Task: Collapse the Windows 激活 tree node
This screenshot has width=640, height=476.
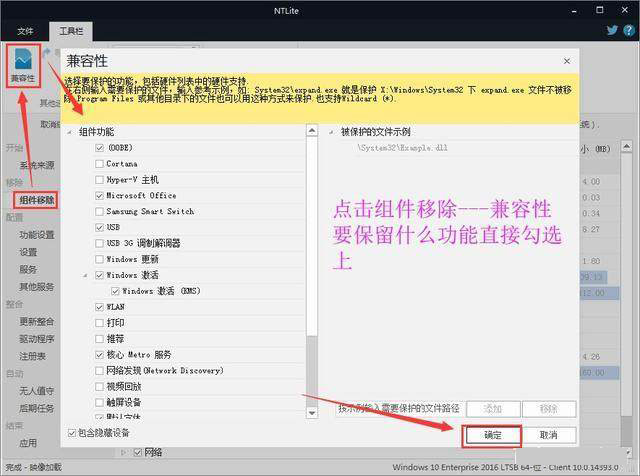Action: [85, 276]
